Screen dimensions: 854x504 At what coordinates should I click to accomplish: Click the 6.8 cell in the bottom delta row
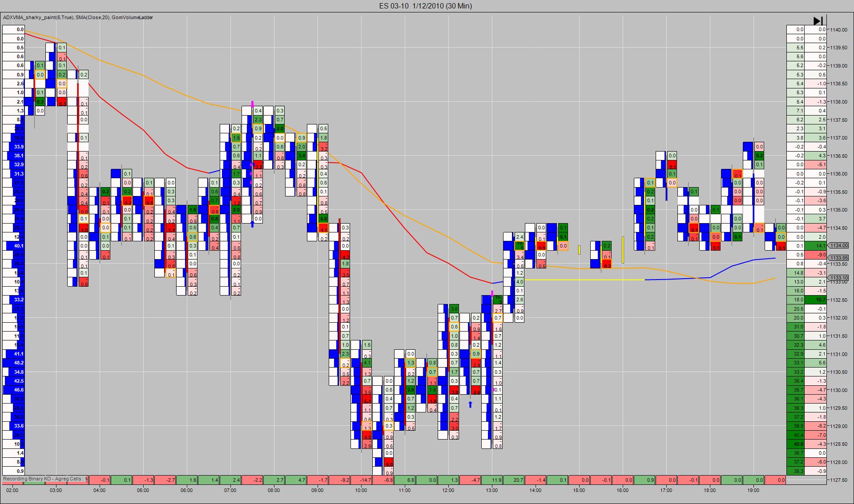[x=405, y=480]
